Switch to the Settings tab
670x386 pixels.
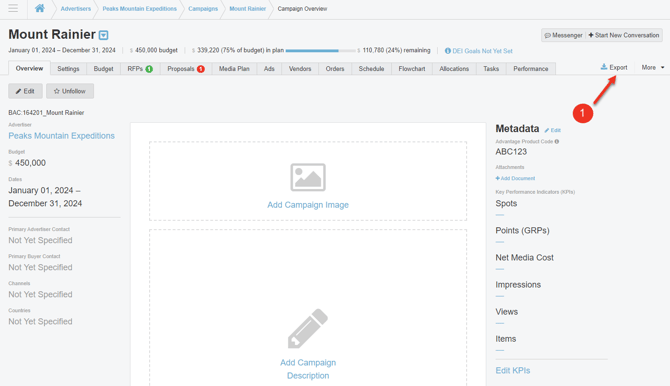click(x=68, y=69)
